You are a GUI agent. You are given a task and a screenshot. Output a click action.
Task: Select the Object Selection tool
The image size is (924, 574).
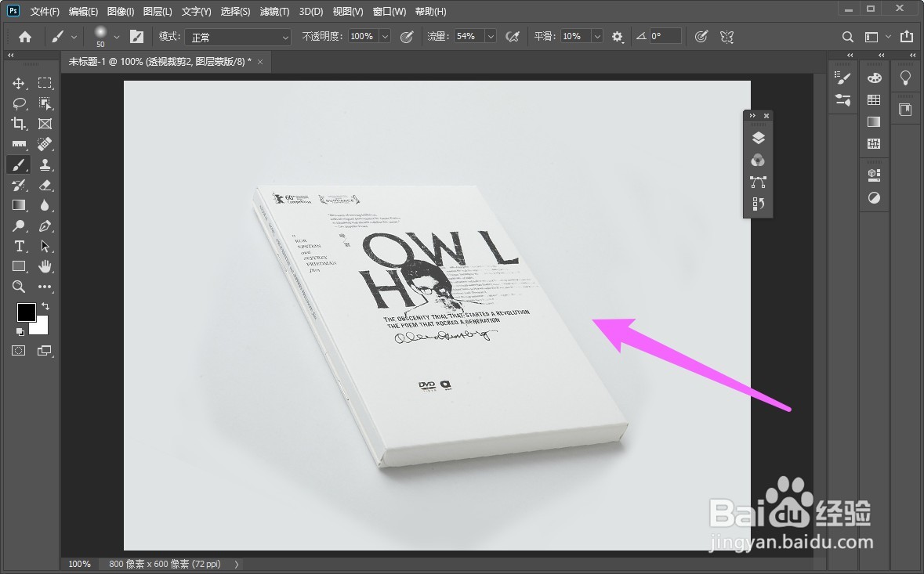[x=45, y=103]
